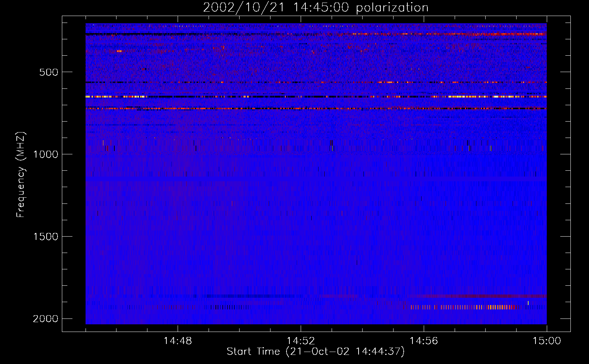The height and width of the screenshot is (364, 589).
Task: Click the 'Frequency (MHZ)' axis label
Action: (21, 175)
